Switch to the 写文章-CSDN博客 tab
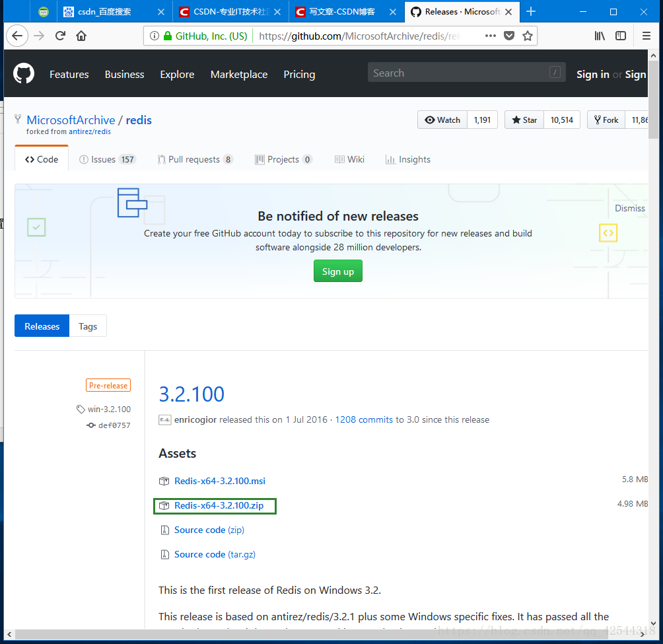 point(347,11)
